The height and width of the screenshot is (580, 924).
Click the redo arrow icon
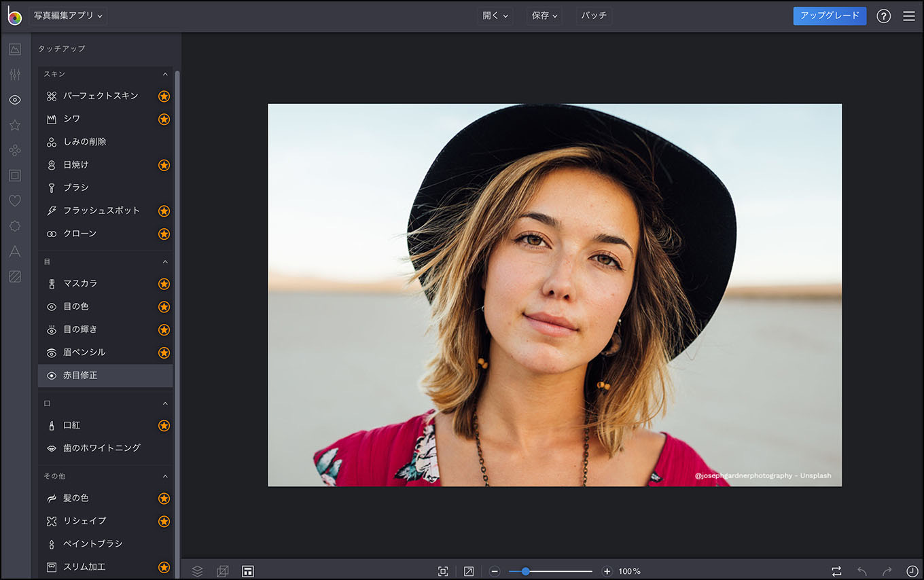(x=887, y=571)
